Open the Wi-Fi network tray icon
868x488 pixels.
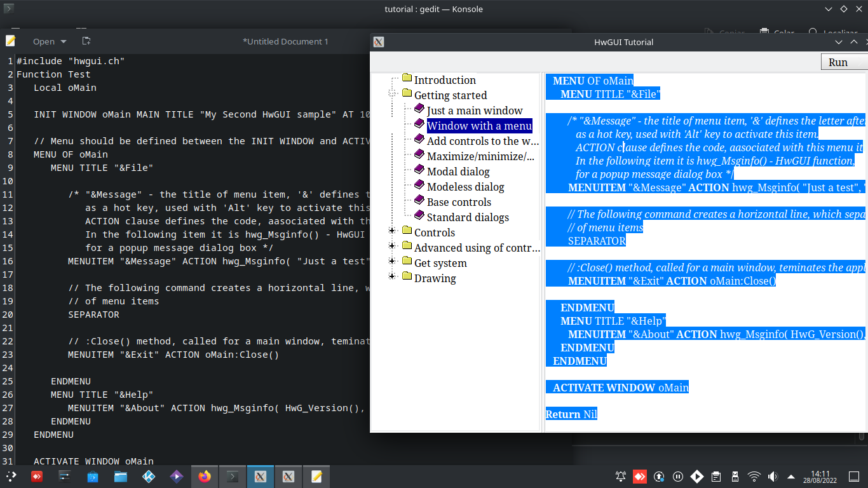pos(754,476)
